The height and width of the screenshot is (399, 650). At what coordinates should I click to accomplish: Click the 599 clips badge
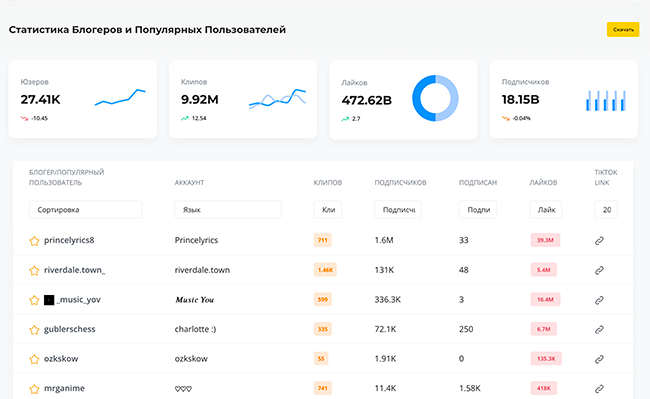323,300
